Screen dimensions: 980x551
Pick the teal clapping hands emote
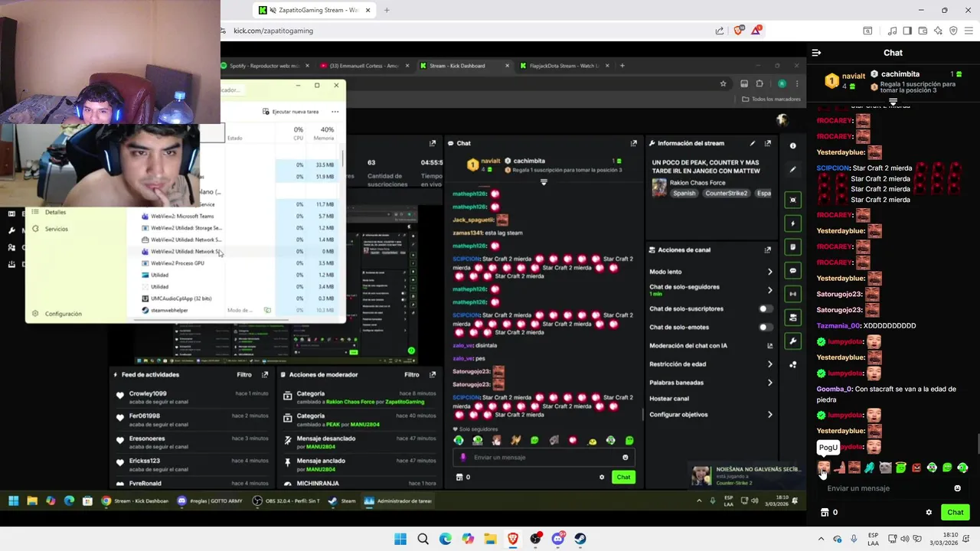click(x=870, y=467)
